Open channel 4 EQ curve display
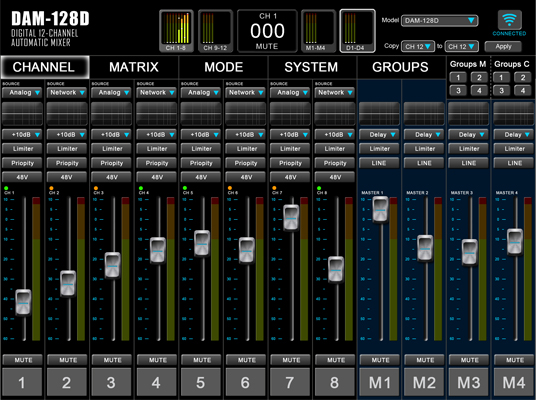Screen dimensions: 536x400 [x=156, y=114]
